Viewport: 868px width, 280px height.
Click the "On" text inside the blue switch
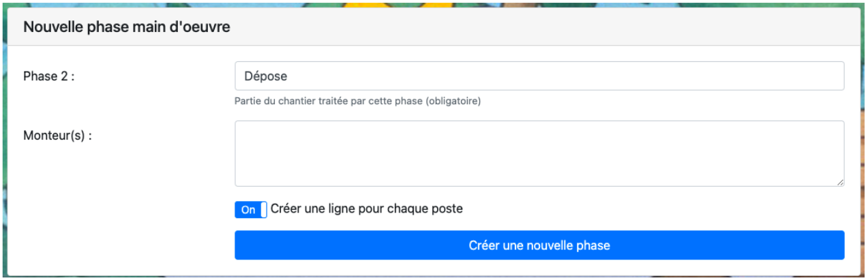248,210
